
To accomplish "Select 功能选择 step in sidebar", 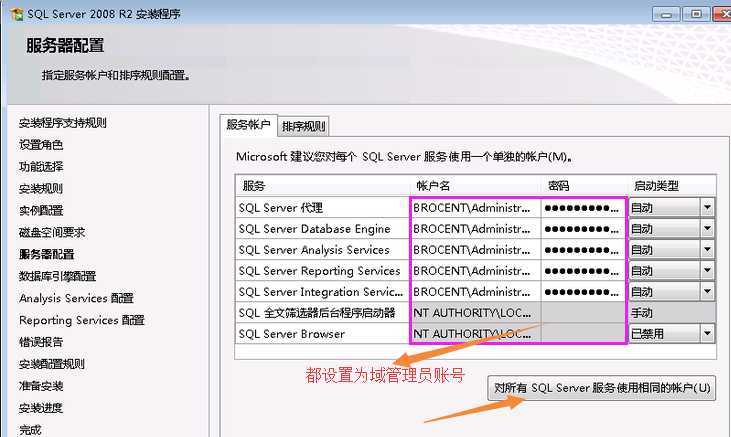I will click(41, 166).
